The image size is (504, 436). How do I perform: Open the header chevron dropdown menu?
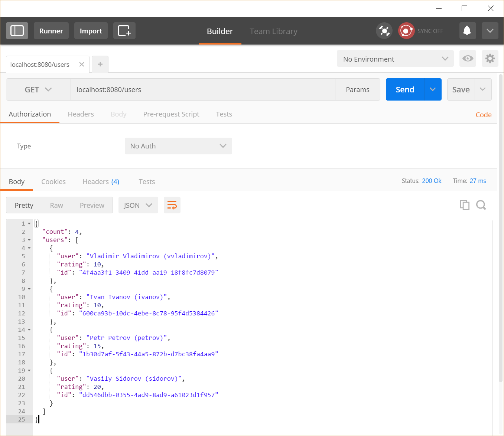click(490, 30)
